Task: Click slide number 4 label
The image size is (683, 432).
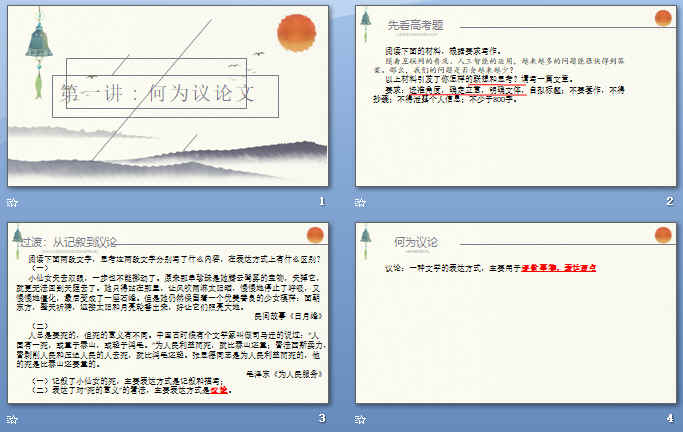Action: tap(670, 418)
